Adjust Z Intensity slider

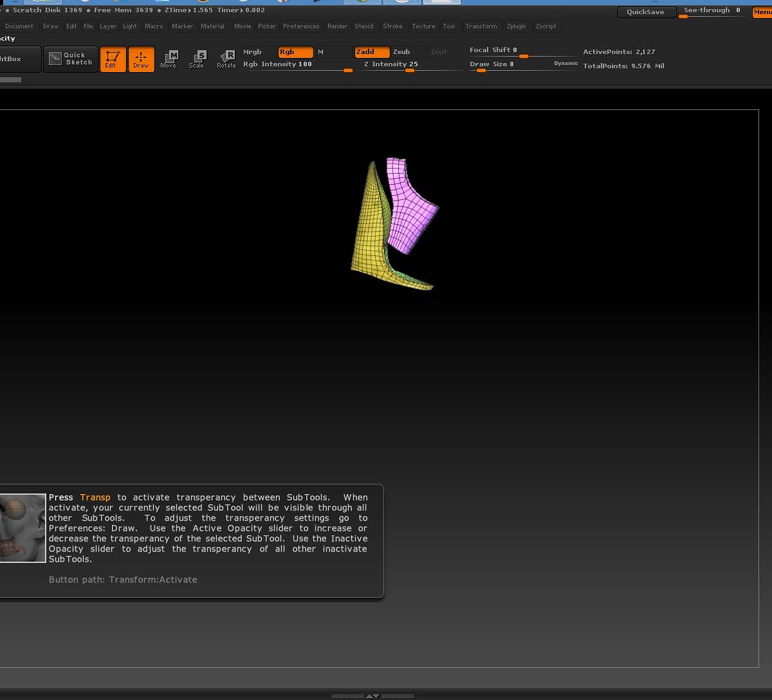412,66
